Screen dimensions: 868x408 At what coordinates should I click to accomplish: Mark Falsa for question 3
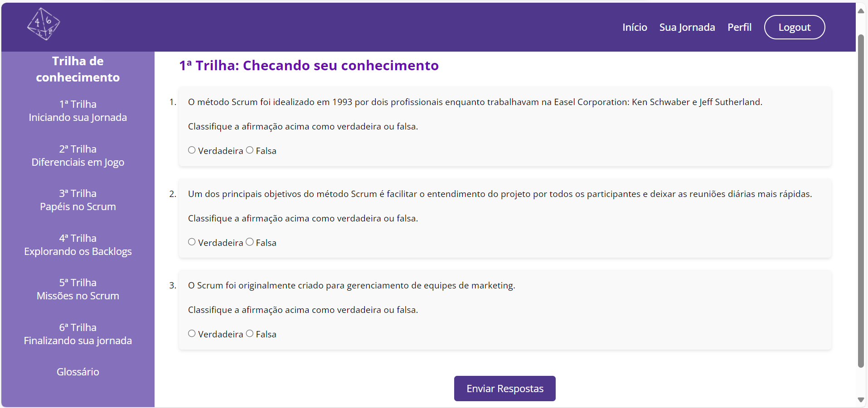point(250,333)
